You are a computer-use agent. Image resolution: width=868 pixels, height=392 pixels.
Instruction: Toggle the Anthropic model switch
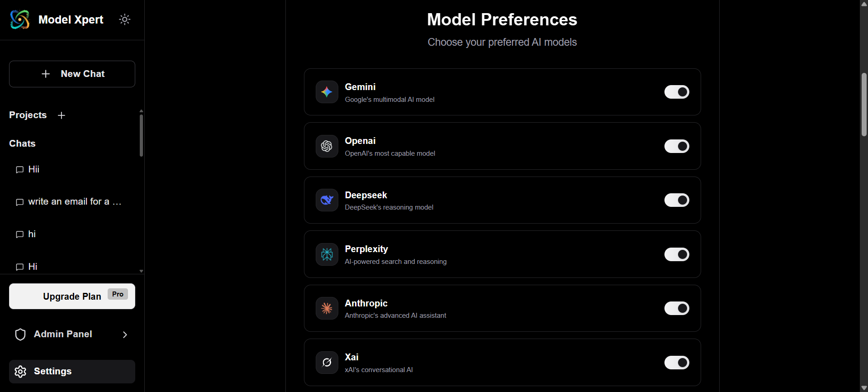point(676,308)
